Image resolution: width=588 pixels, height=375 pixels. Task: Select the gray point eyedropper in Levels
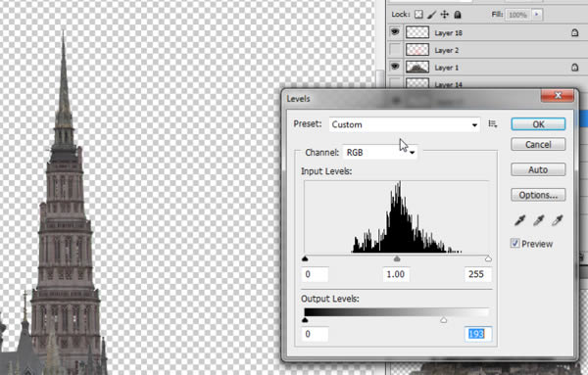(538, 220)
